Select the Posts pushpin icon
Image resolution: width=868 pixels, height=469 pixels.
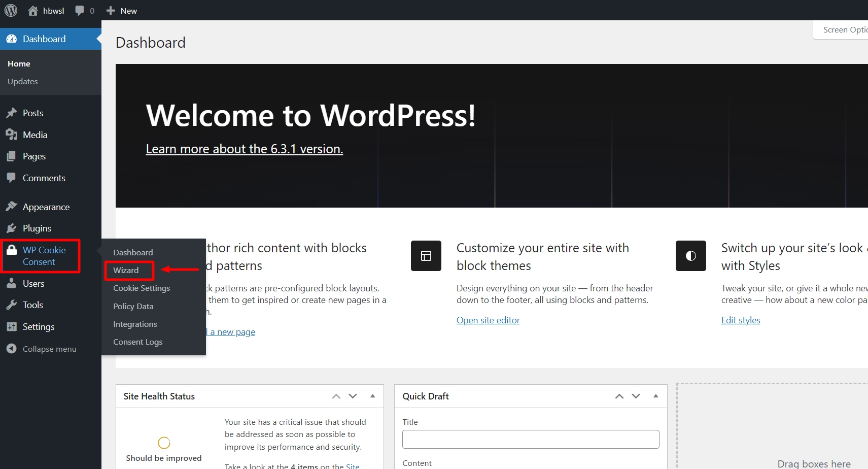click(x=12, y=113)
